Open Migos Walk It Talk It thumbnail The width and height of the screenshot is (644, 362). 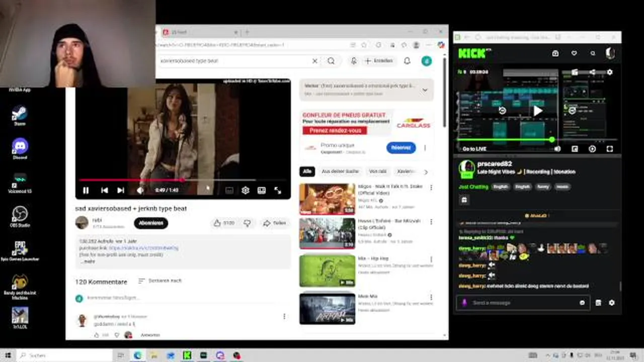click(327, 199)
